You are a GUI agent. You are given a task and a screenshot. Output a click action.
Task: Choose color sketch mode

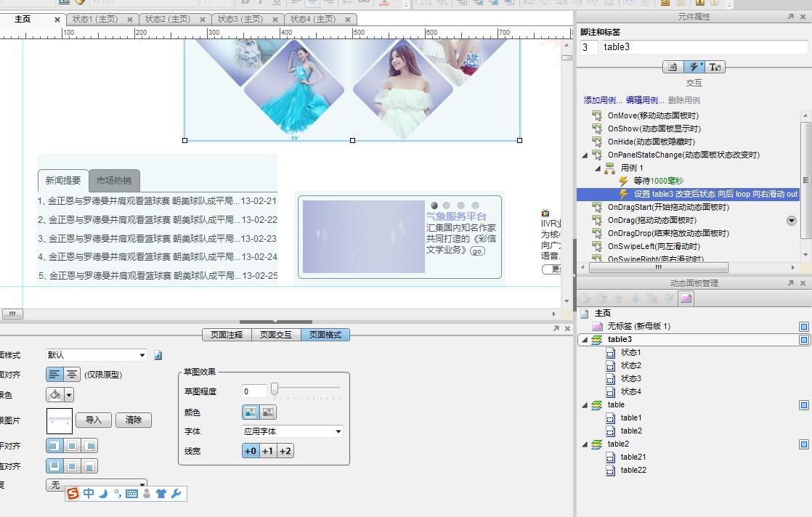[251, 412]
